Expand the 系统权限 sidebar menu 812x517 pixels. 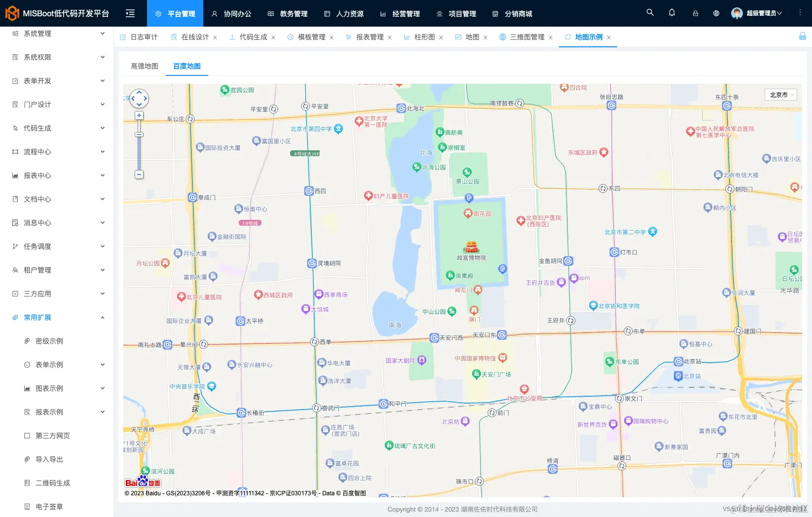[x=57, y=57]
